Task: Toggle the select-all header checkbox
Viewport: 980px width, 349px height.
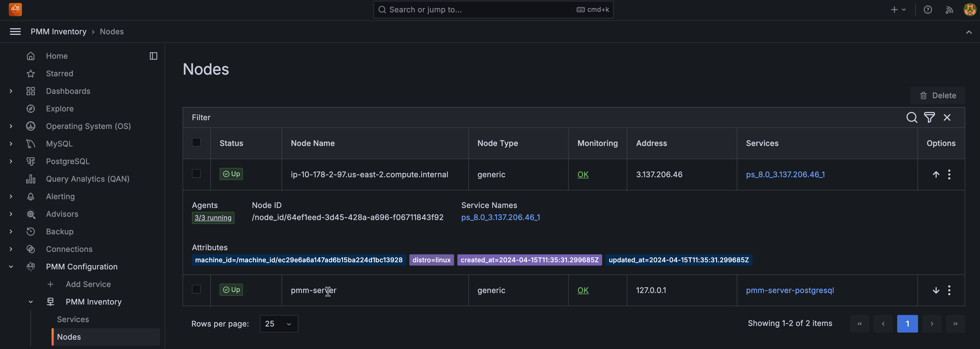Action: (x=196, y=142)
